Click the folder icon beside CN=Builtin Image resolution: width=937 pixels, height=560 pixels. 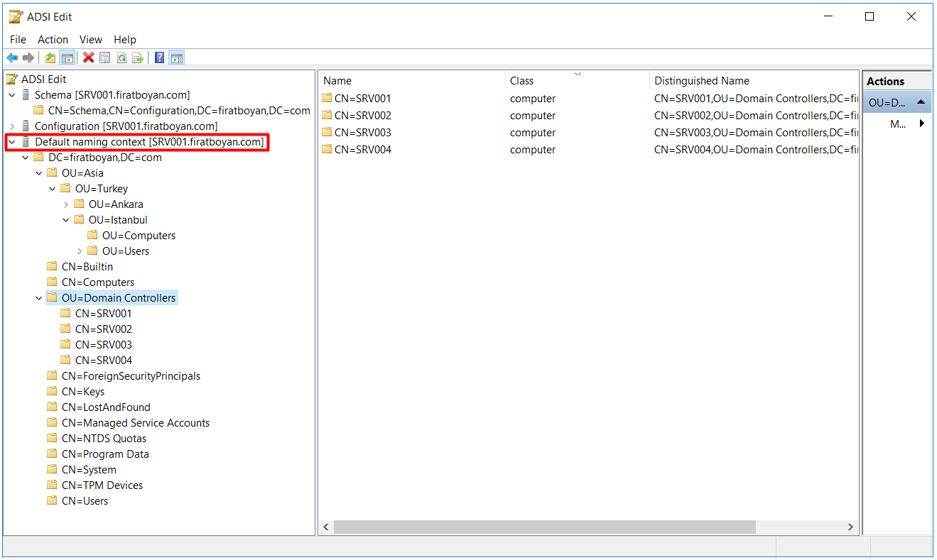[x=52, y=267]
